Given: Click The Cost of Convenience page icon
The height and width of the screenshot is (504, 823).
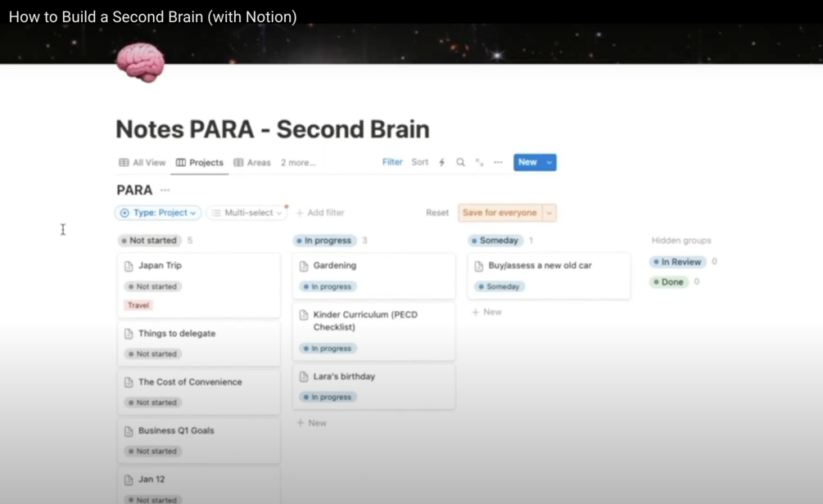Looking at the screenshot, I should tap(129, 382).
